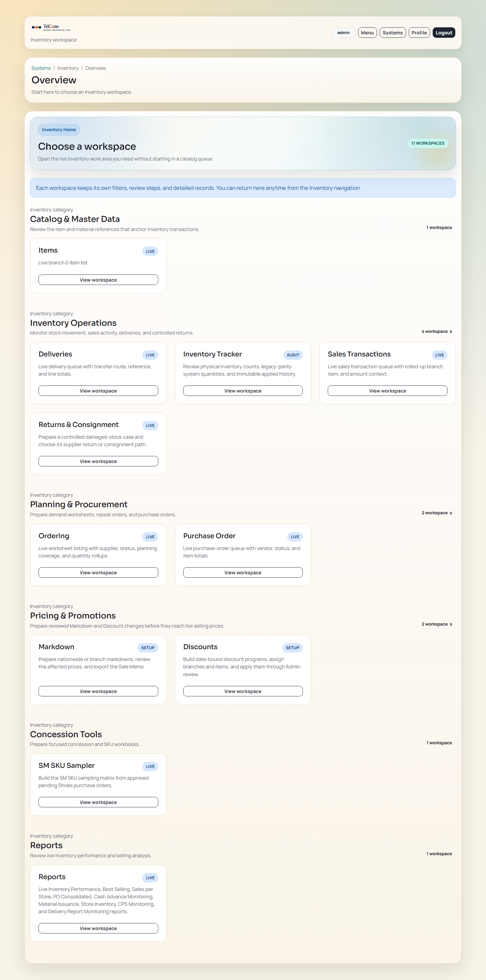Open the Profile header button
This screenshot has width=486, height=980.
coord(419,33)
